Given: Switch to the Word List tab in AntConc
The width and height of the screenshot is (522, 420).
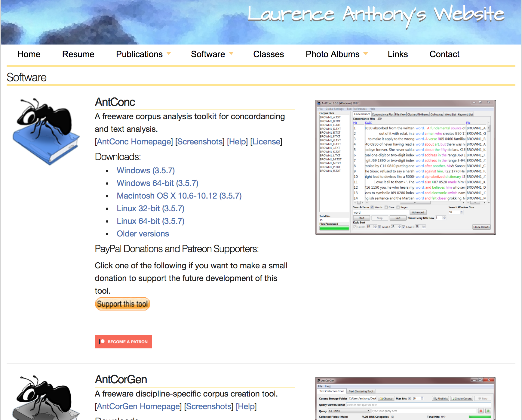Looking at the screenshot, I should [450, 114].
